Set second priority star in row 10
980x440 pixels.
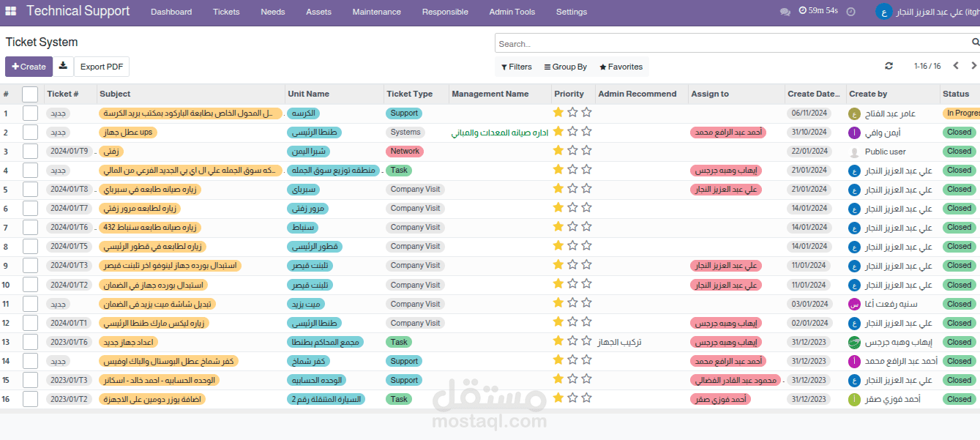tap(572, 284)
